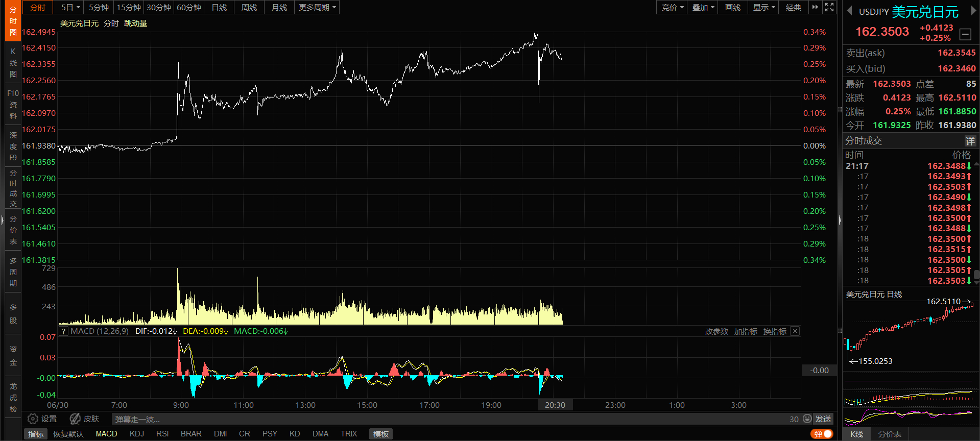The height and width of the screenshot is (441, 980).
Task: Select TRIX indicator
Action: click(349, 434)
